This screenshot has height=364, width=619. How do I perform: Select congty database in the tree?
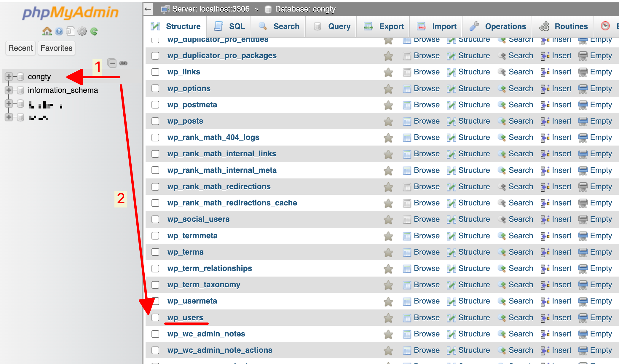(x=39, y=76)
